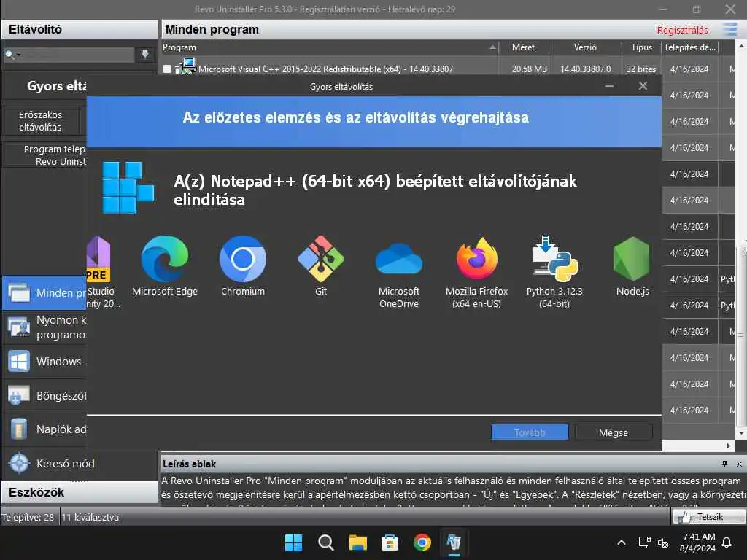Select the Visual Studio Community icon
Screen dimensions: 747x560
(98, 259)
